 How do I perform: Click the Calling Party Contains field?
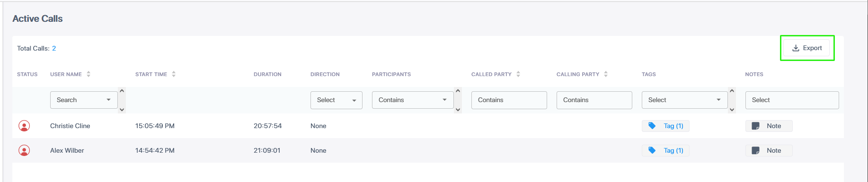coord(594,100)
